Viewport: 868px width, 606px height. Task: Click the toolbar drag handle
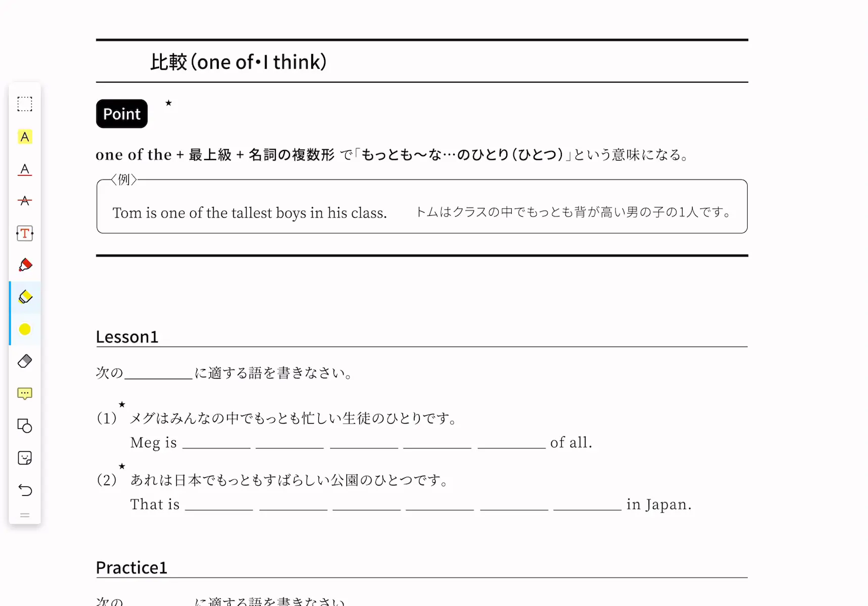(x=25, y=516)
